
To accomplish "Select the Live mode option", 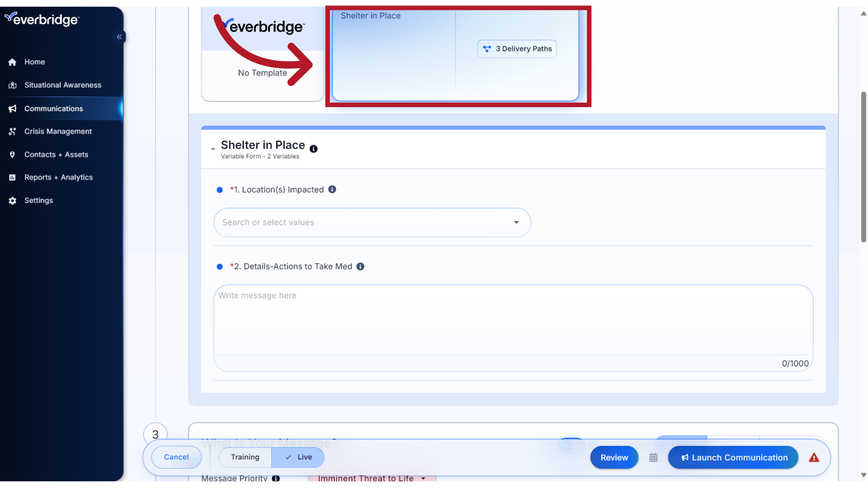I will [x=298, y=457].
